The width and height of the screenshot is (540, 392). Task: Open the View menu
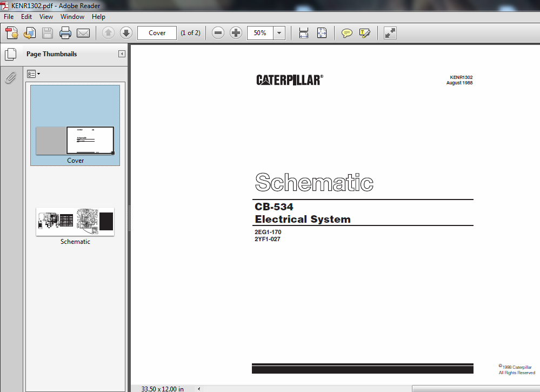[46, 17]
